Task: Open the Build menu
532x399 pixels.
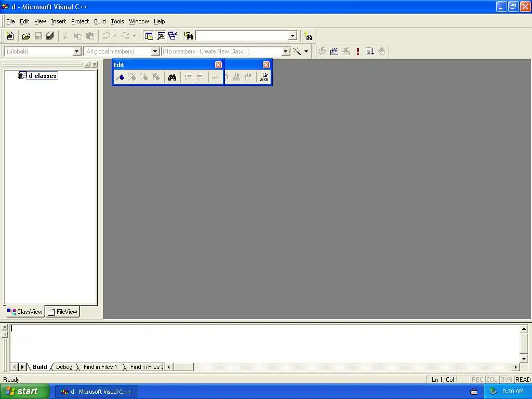Action: click(100, 21)
